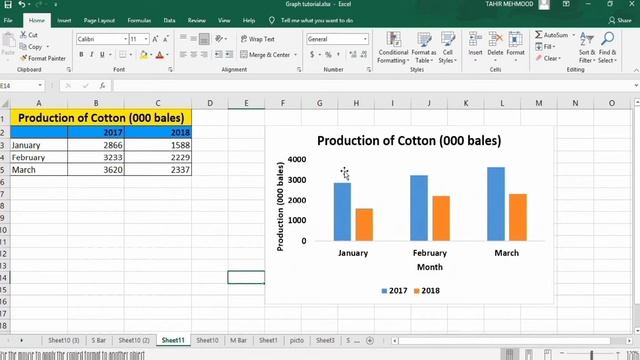Align text right in Alignment group
This screenshot has width=640, height=360.
pos(204,54)
